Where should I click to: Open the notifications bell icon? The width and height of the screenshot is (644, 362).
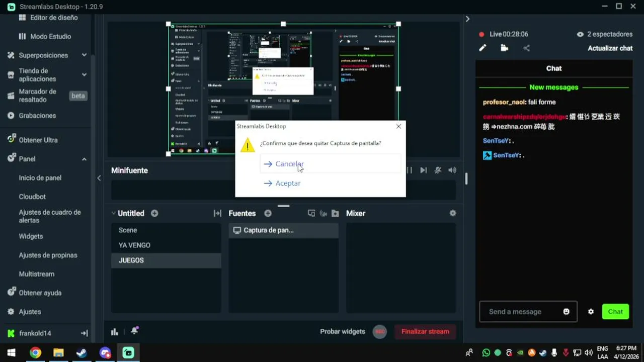click(134, 331)
